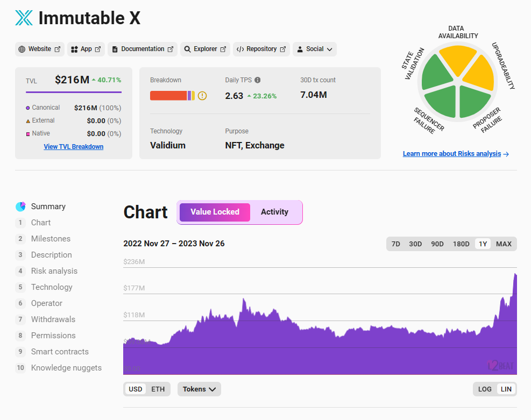This screenshot has width=531, height=420.
Task: Select the MAX time range
Action: 504,244
